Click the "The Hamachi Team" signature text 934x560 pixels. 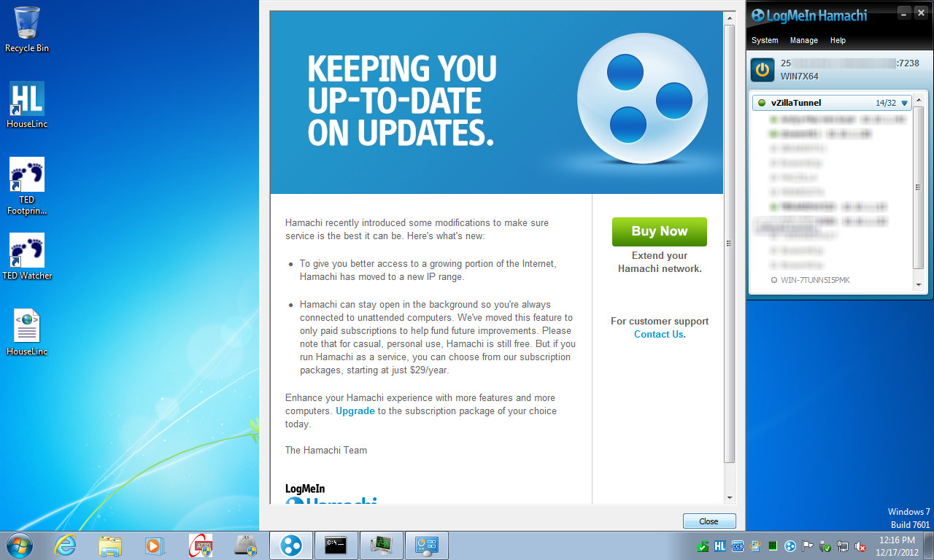[326, 450]
